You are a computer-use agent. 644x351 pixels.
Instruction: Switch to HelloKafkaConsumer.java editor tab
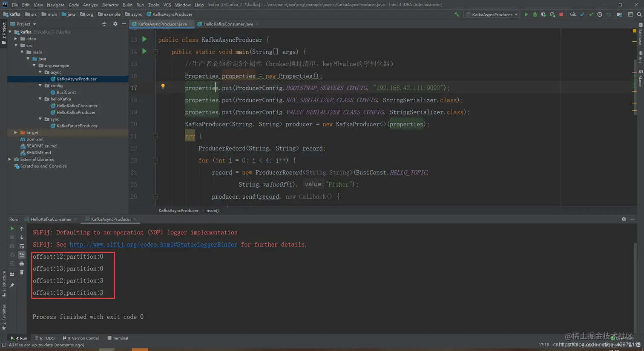click(228, 24)
